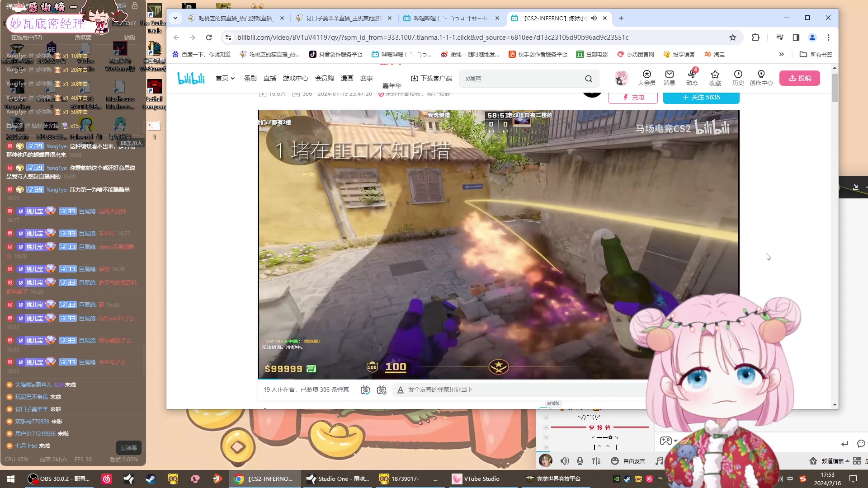Open 会员购 in bilibili navigation

[325, 78]
